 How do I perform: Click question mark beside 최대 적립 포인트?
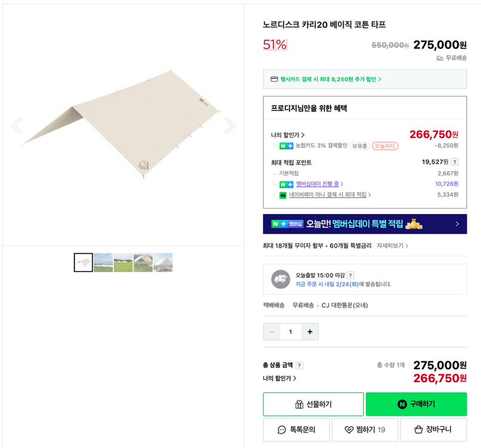pos(455,161)
